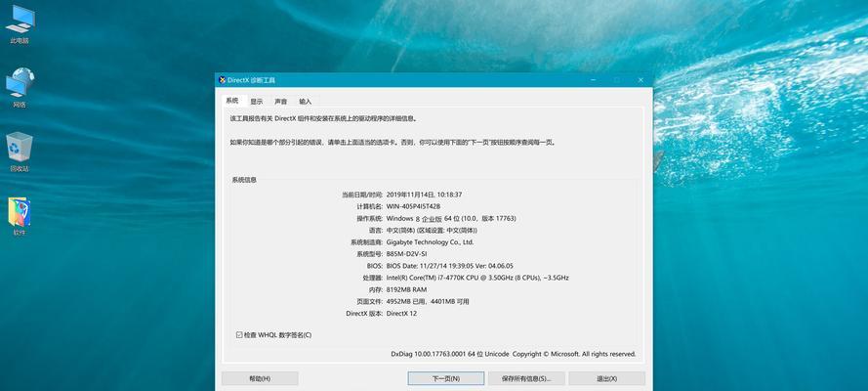Open the 回收站 recycle bin icon
Image resolution: width=868 pixels, height=391 pixels.
20,152
